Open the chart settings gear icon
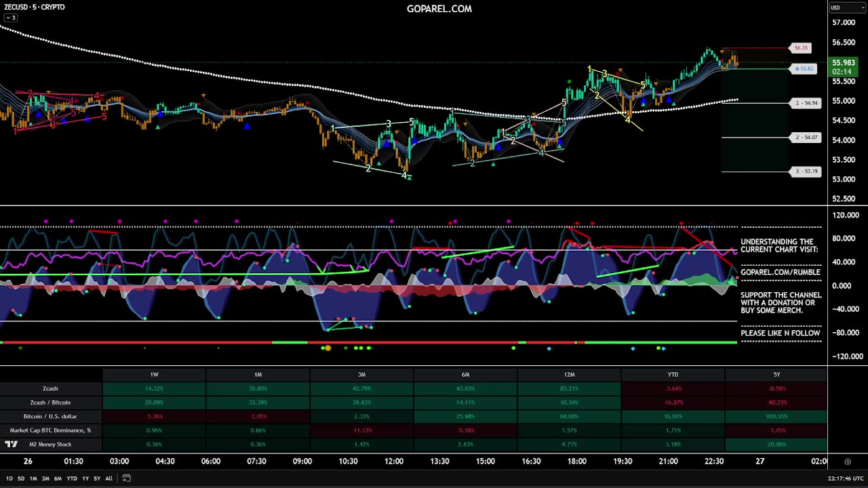Viewport: 868px width, 488px height. pyautogui.click(x=848, y=462)
